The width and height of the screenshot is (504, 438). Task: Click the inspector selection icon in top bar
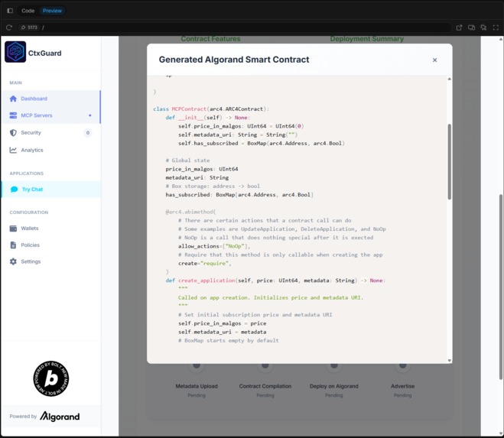[484, 28]
